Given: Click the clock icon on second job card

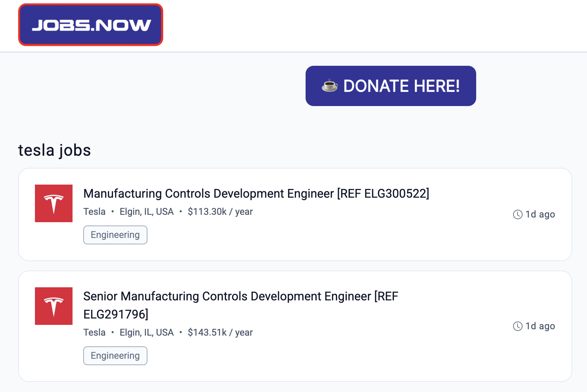Looking at the screenshot, I should 518,326.
